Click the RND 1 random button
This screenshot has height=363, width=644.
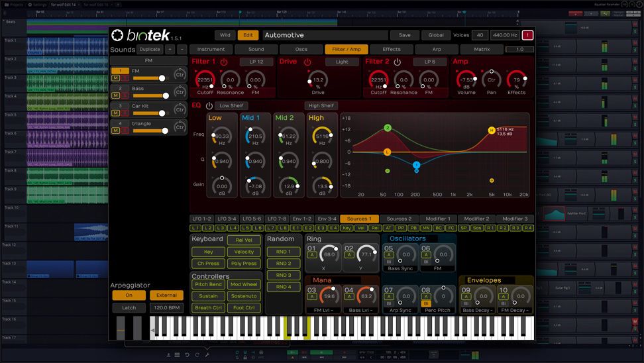(284, 252)
